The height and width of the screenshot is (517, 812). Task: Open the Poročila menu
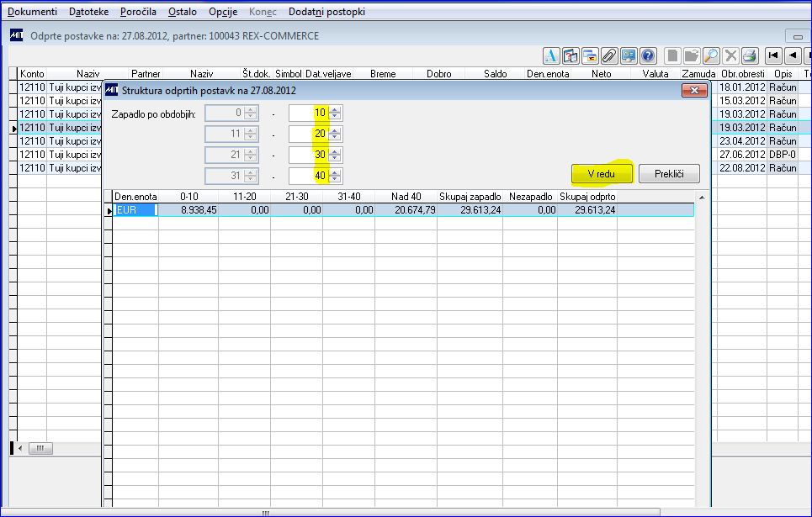point(138,12)
